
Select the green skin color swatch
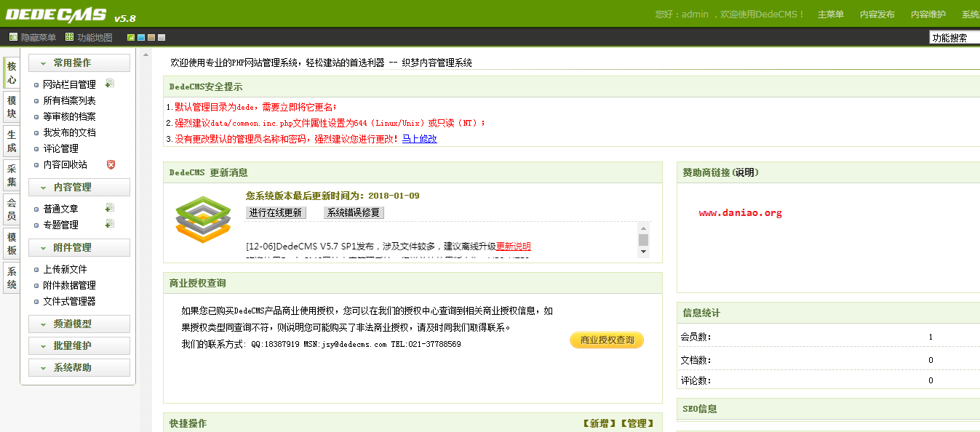pos(131,37)
